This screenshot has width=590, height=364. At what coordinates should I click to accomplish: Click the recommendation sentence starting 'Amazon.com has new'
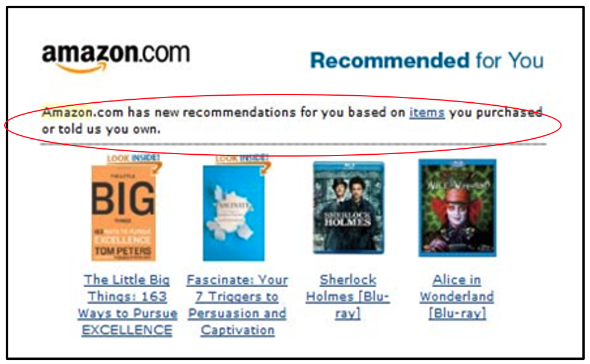[x=292, y=121]
